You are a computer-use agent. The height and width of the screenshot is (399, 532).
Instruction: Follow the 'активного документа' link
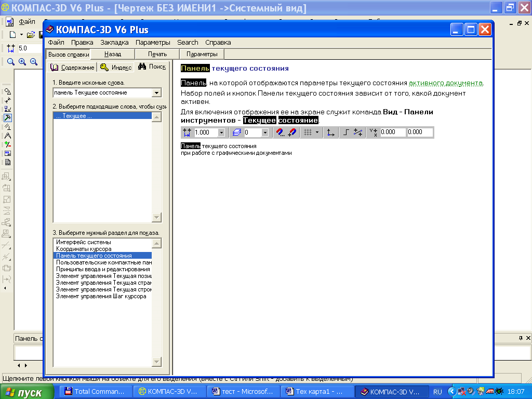point(446,83)
